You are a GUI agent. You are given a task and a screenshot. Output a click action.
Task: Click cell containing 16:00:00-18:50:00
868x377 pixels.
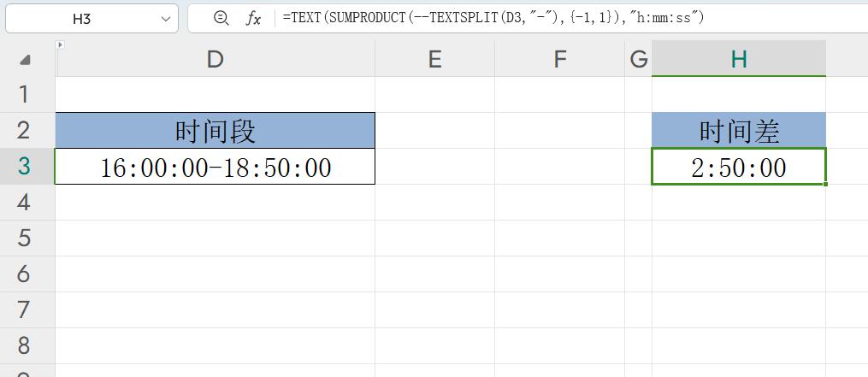pos(215,167)
